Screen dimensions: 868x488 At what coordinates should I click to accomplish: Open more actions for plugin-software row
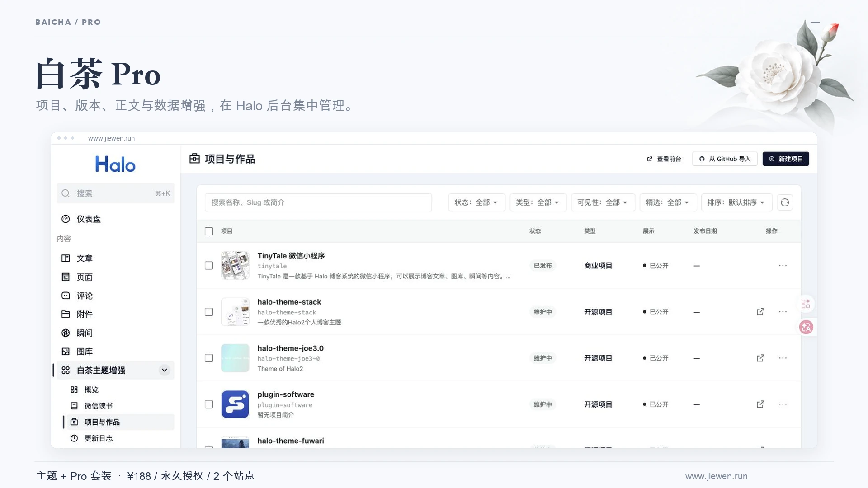[783, 404]
